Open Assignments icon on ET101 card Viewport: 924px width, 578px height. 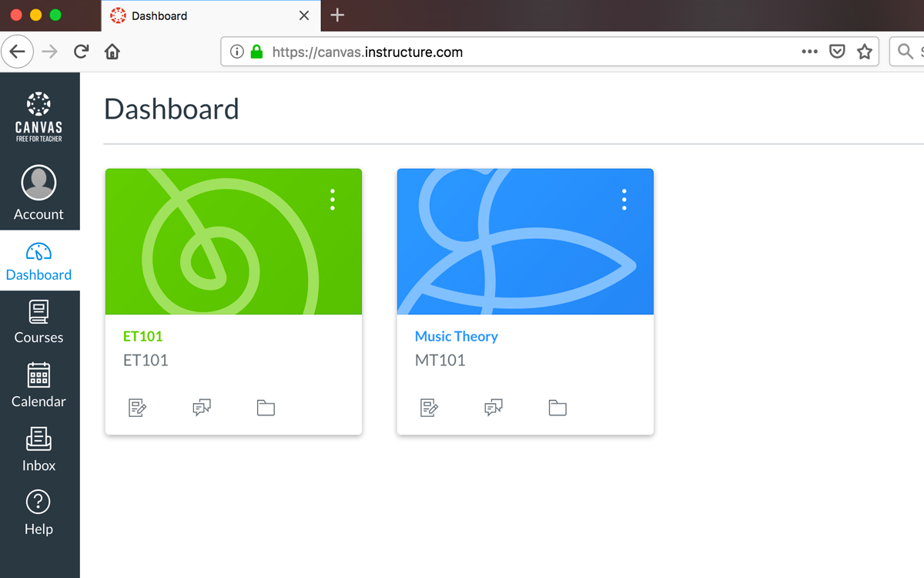tap(137, 408)
